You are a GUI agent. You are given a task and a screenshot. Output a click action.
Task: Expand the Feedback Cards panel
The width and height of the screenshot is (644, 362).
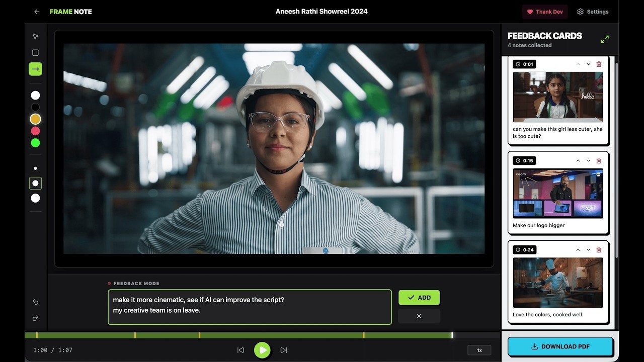(605, 39)
